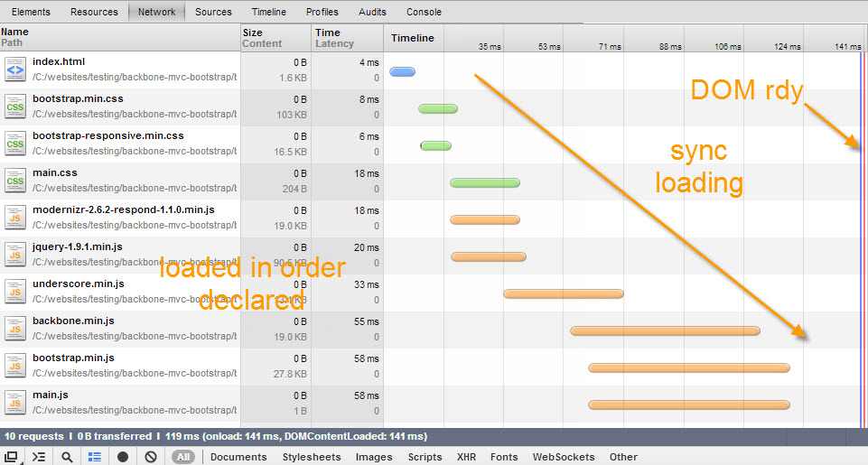868x465 pixels.
Task: Click the jquery-1.9.1.min.js file icon
Action: pyautogui.click(x=15, y=255)
